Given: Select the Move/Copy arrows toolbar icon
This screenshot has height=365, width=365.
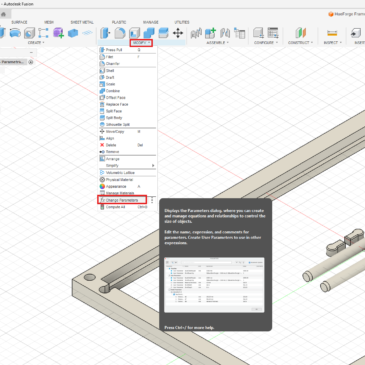Looking at the screenshot, I should (178, 33).
